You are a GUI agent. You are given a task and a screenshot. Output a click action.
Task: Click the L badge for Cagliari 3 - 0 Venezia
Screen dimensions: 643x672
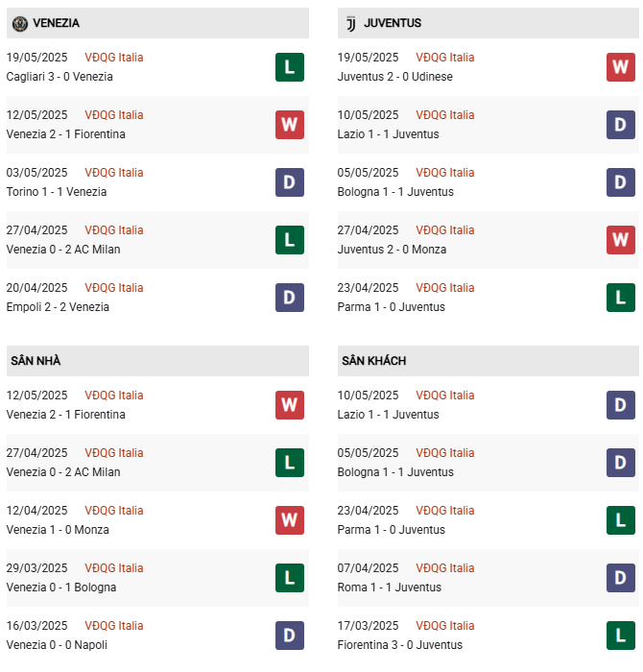tap(290, 67)
